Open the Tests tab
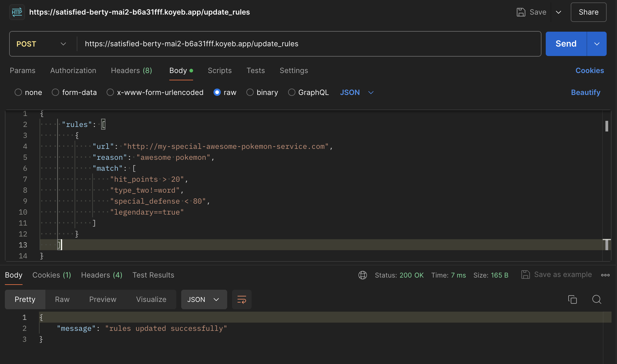This screenshot has height=364, width=617. pos(256,71)
